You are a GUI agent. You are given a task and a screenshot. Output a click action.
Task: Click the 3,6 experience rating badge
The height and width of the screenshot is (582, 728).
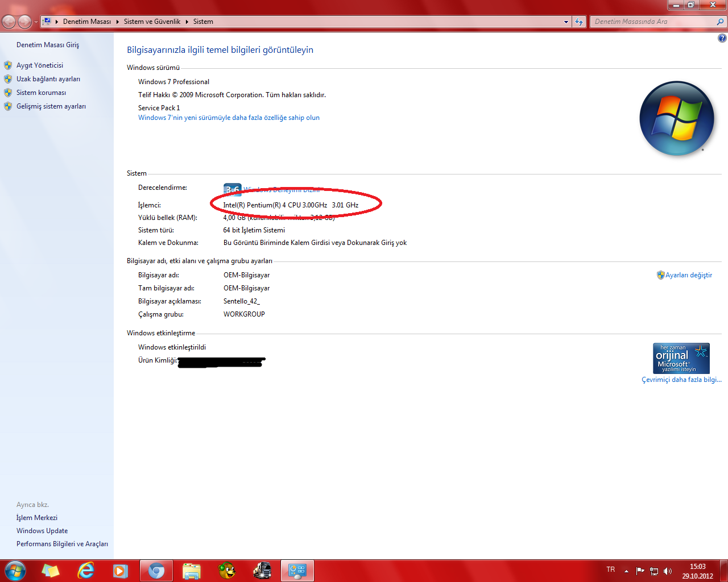click(232, 189)
